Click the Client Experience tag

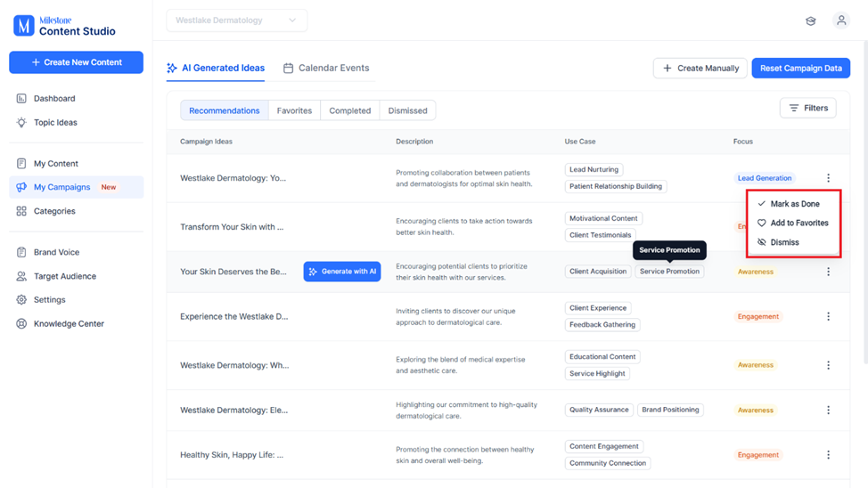point(598,308)
